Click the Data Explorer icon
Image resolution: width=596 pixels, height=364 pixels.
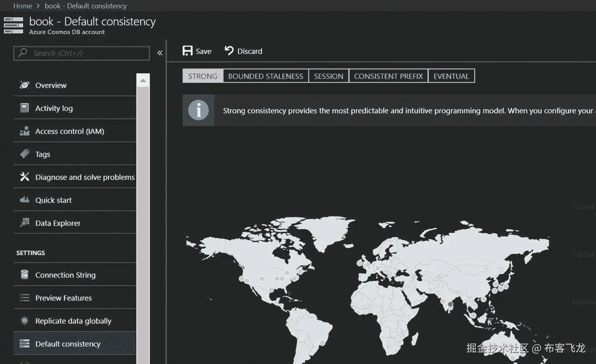pos(25,222)
